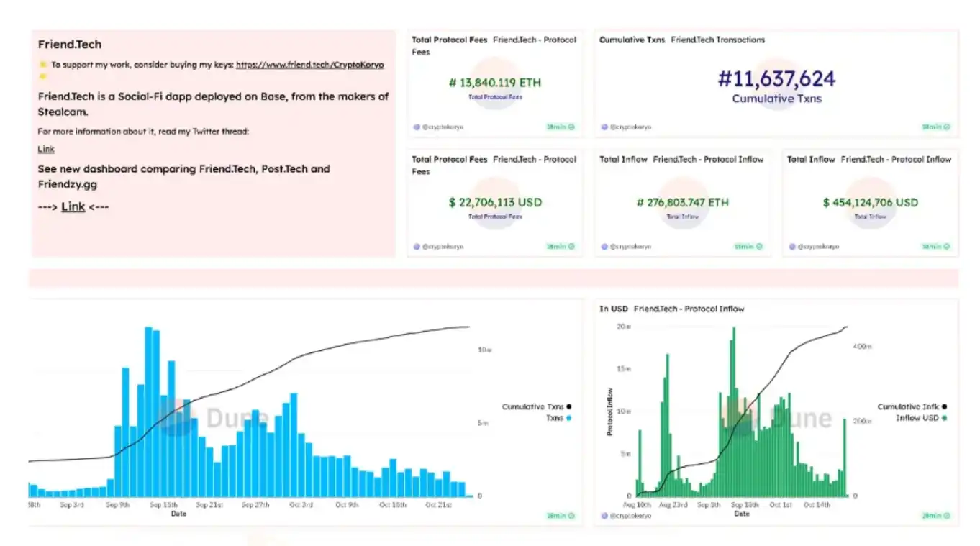980x546 pixels.
Task: Click refresh check icon on Cumulative Txns card
Action: 947,127
